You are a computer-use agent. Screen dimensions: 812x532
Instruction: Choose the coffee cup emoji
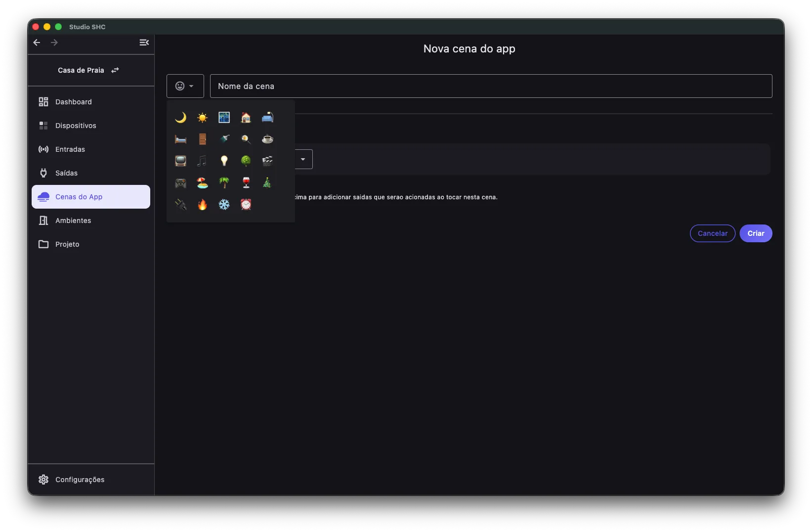pos(267,139)
